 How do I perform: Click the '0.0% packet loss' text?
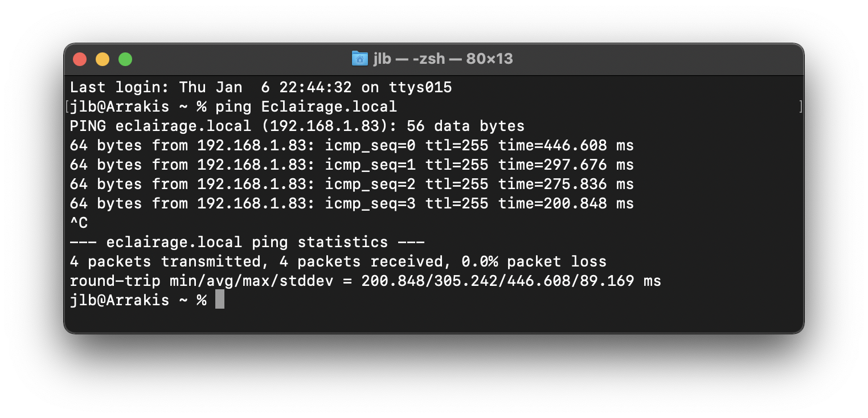(534, 261)
